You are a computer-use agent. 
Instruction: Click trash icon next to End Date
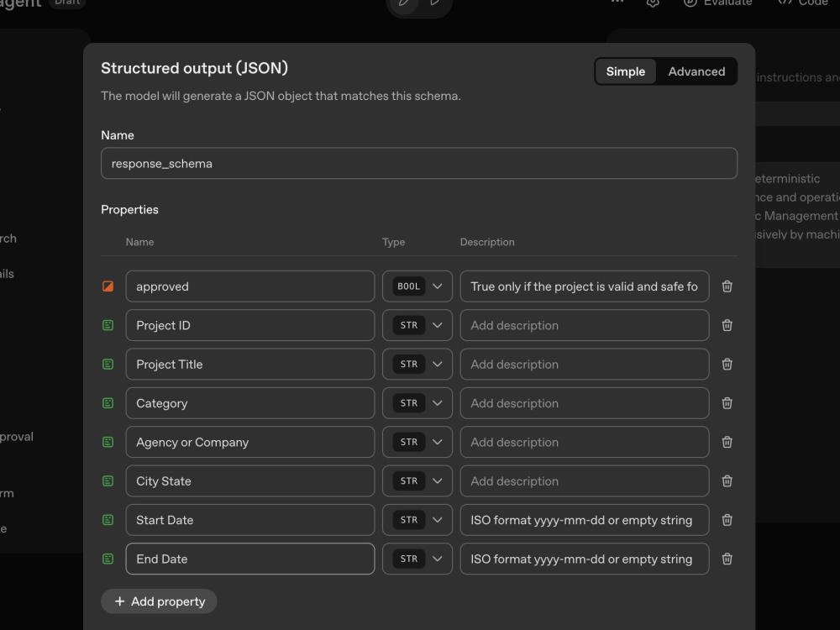tap(727, 559)
